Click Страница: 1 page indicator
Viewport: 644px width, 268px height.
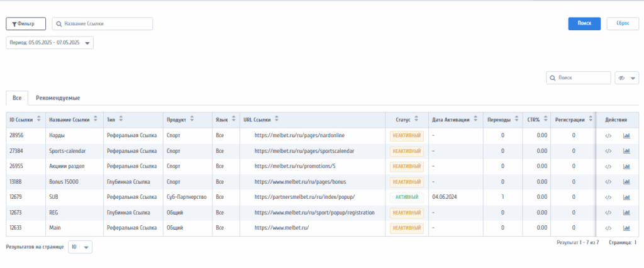[x=623, y=242]
